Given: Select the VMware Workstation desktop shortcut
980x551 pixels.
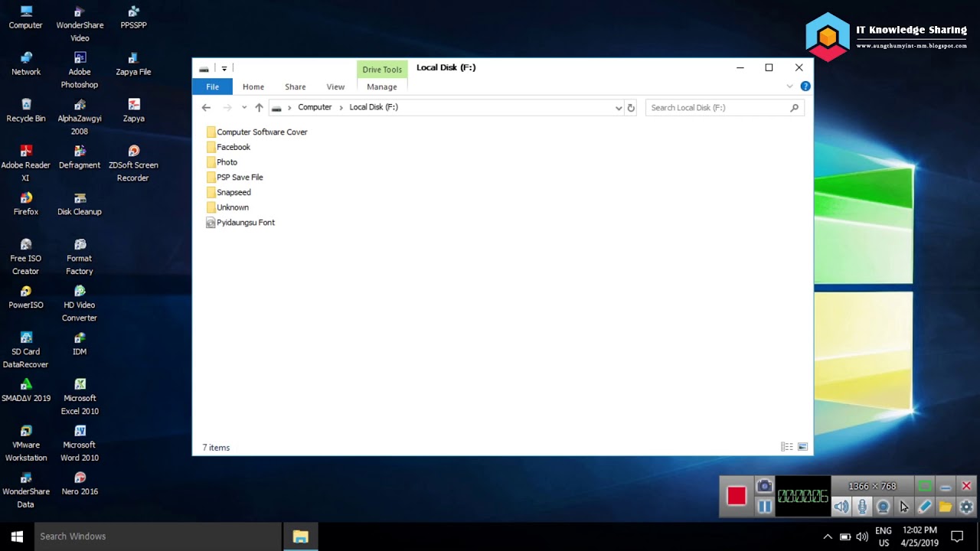Looking at the screenshot, I should click(26, 444).
